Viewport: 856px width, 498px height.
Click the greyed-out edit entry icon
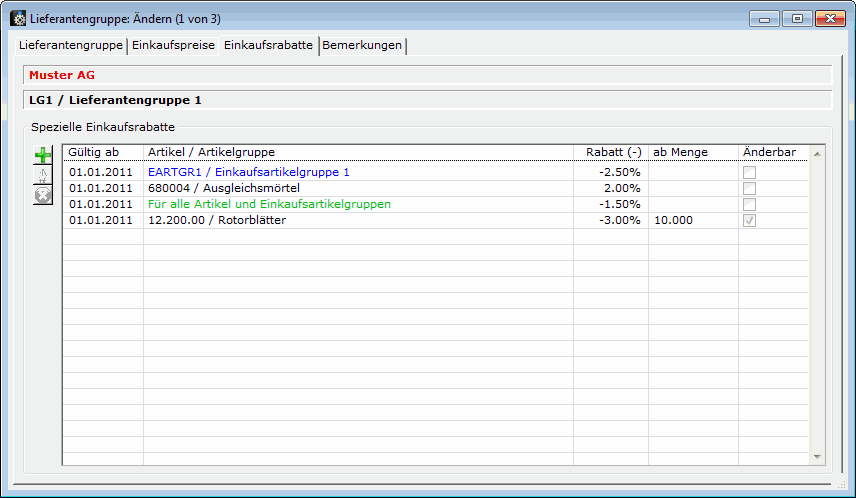pos(42,175)
